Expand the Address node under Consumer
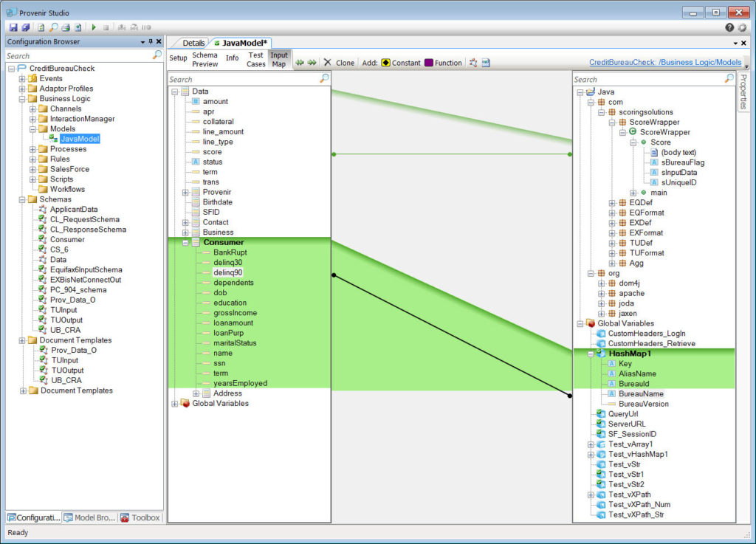756x544 pixels. pyautogui.click(x=196, y=393)
